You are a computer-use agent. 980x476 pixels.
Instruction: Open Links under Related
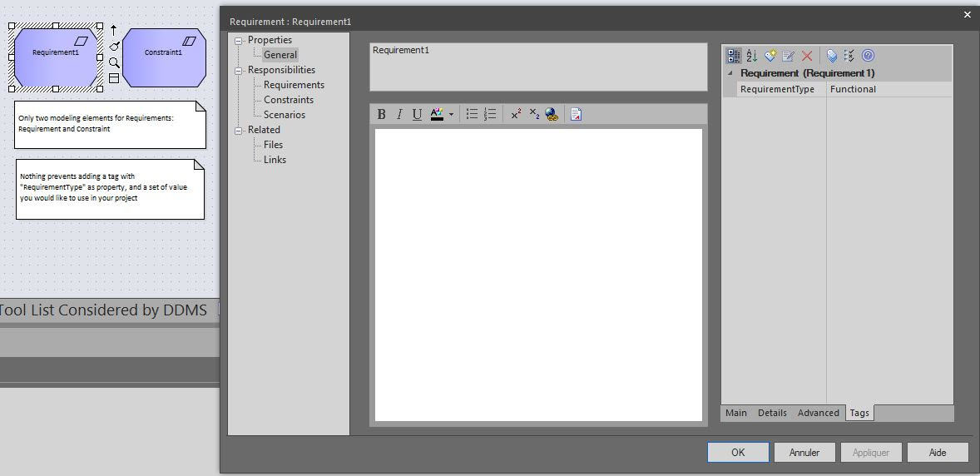tap(275, 160)
